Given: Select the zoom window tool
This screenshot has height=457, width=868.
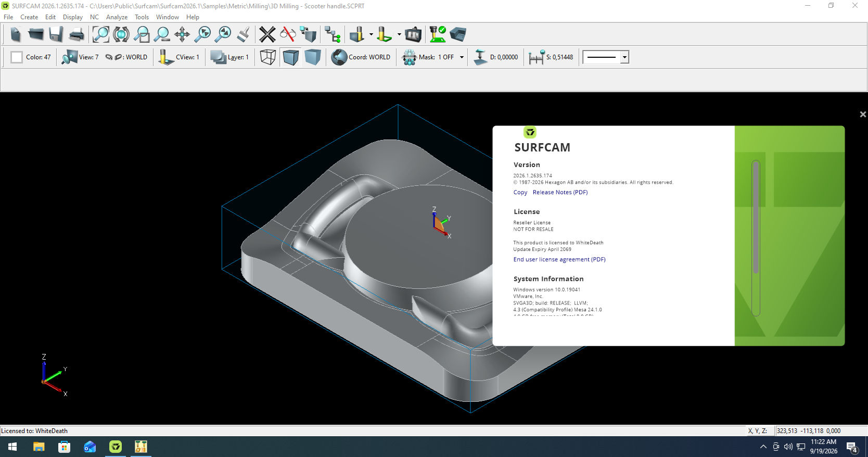Looking at the screenshot, I should [x=142, y=35].
